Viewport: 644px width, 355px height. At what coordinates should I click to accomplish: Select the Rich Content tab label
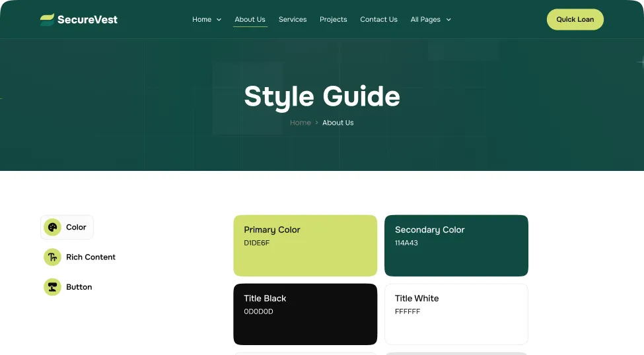click(90, 257)
